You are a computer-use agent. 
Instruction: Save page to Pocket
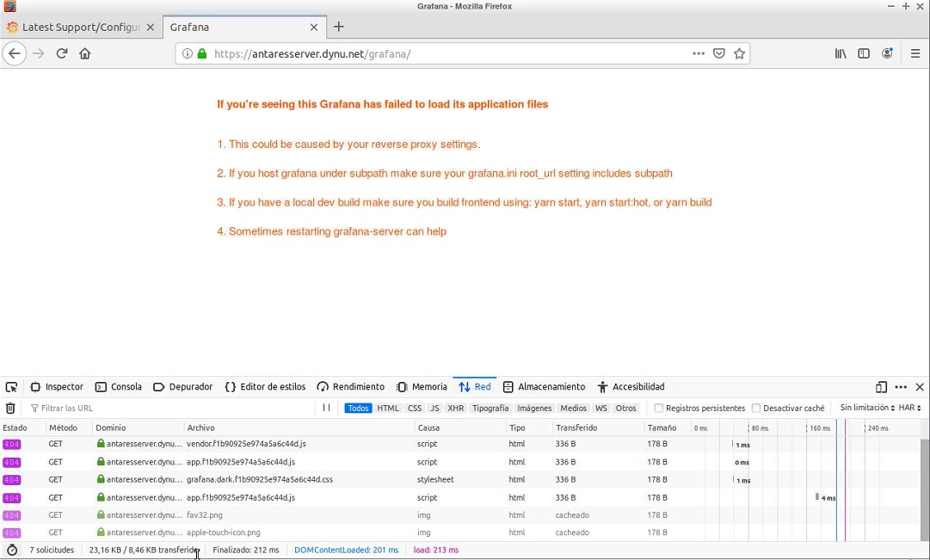click(x=719, y=53)
